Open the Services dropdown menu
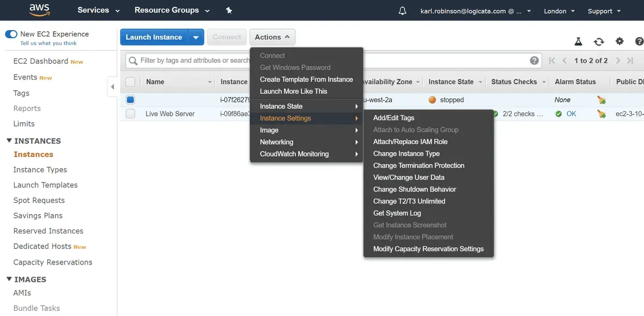Screen dimensions: 644x316 (99, 10)
